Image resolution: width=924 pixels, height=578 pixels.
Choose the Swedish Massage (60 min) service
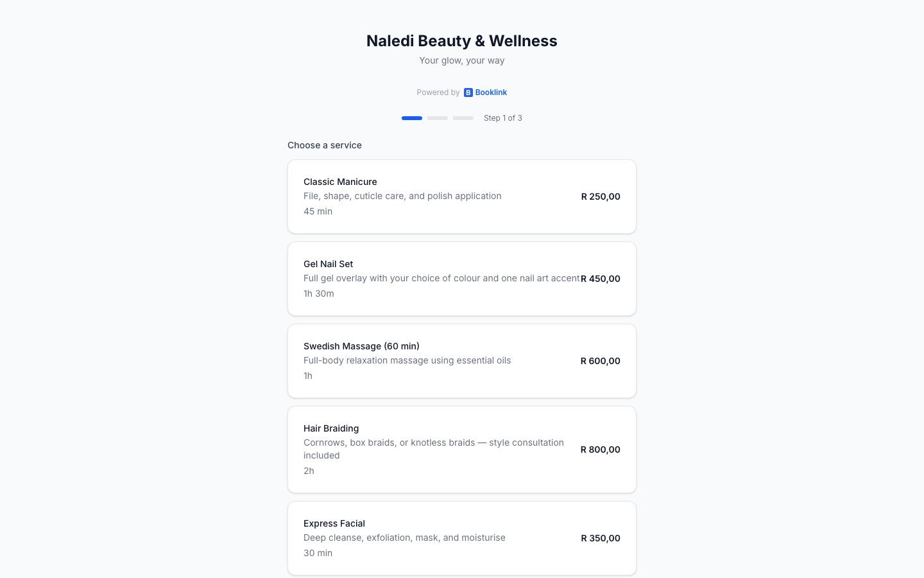(x=462, y=360)
